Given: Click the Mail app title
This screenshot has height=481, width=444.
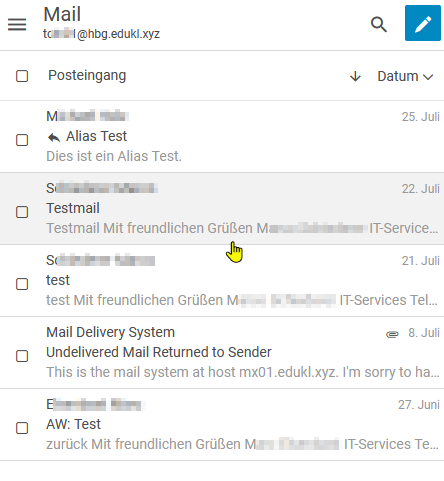Looking at the screenshot, I should click(x=62, y=14).
